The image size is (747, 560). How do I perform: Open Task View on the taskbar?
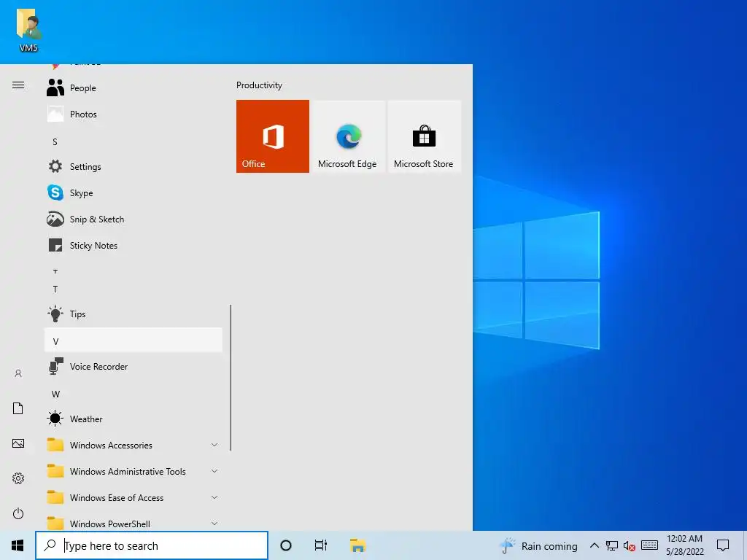321,545
